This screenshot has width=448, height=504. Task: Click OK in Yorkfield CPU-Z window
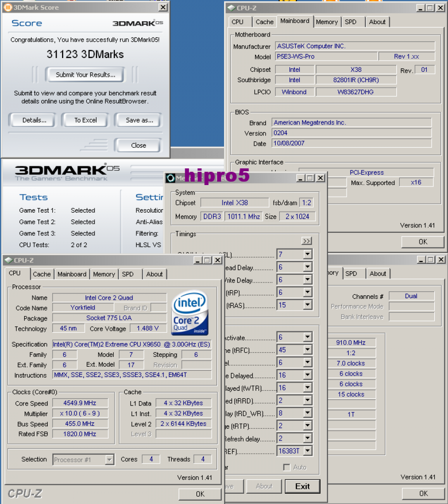[200, 494]
